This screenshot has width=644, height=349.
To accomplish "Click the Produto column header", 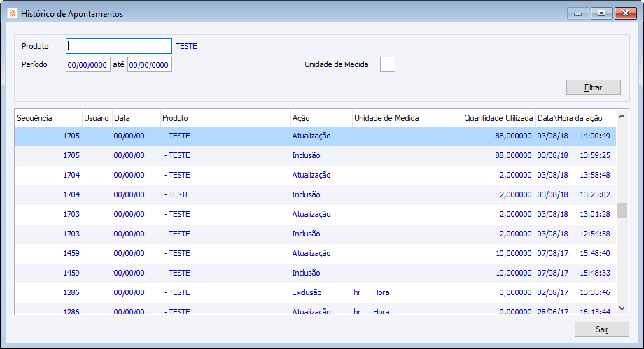I will pyautogui.click(x=225, y=118).
